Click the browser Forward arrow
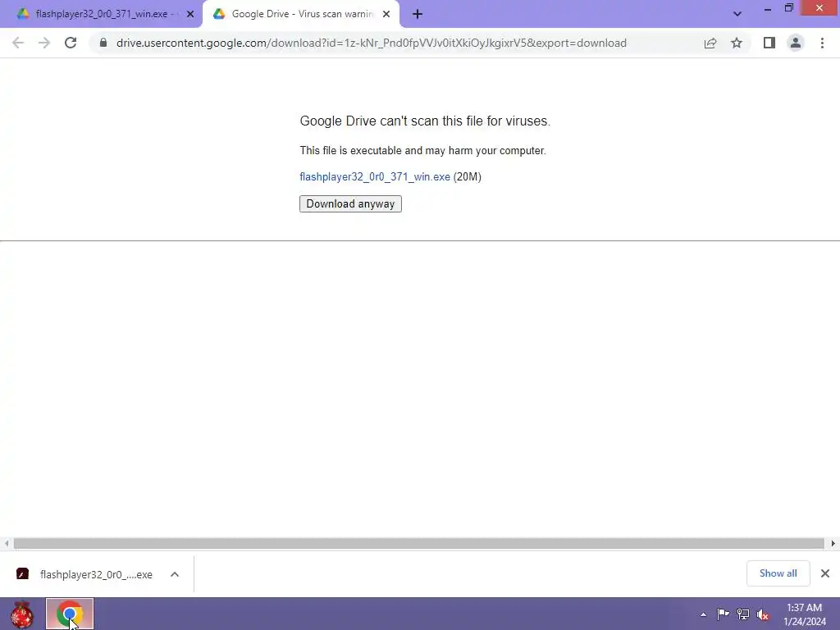 tap(44, 43)
